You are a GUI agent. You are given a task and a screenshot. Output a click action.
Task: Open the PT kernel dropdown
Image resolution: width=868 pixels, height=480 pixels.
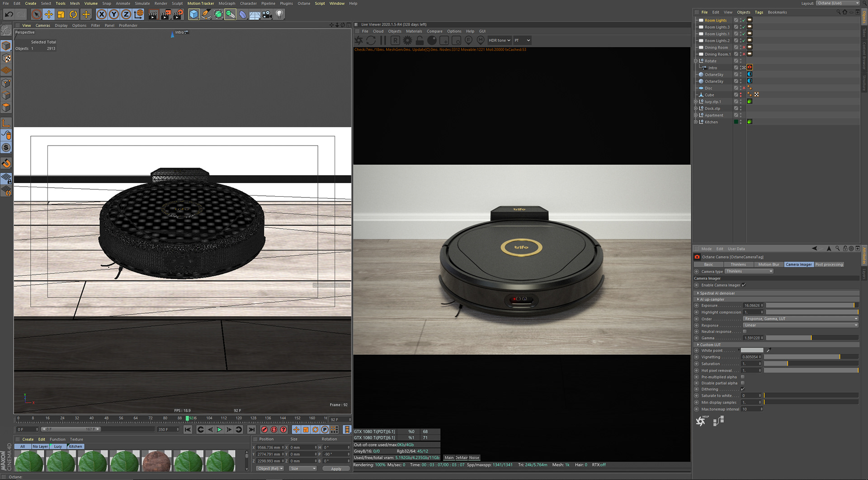tap(522, 40)
